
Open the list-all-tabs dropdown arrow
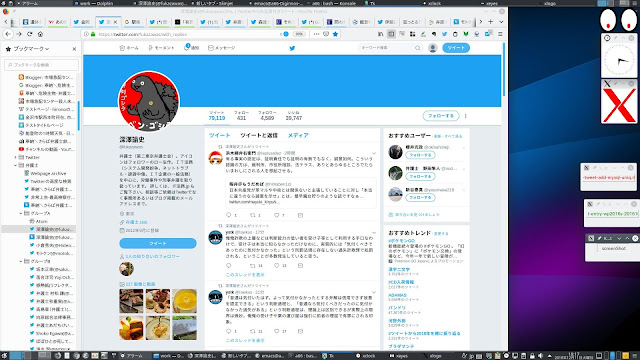coord(501,22)
